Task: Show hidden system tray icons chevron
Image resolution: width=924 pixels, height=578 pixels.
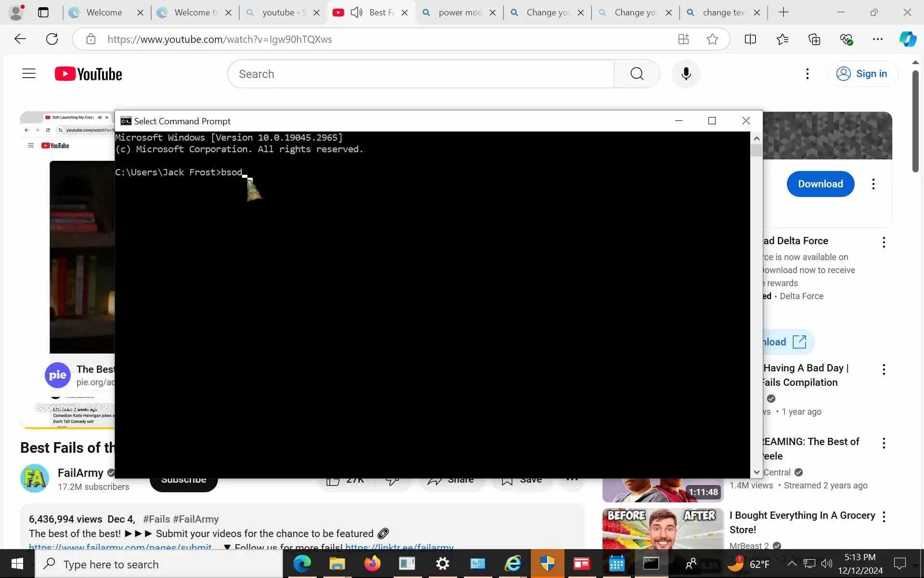Action: pyautogui.click(x=792, y=564)
